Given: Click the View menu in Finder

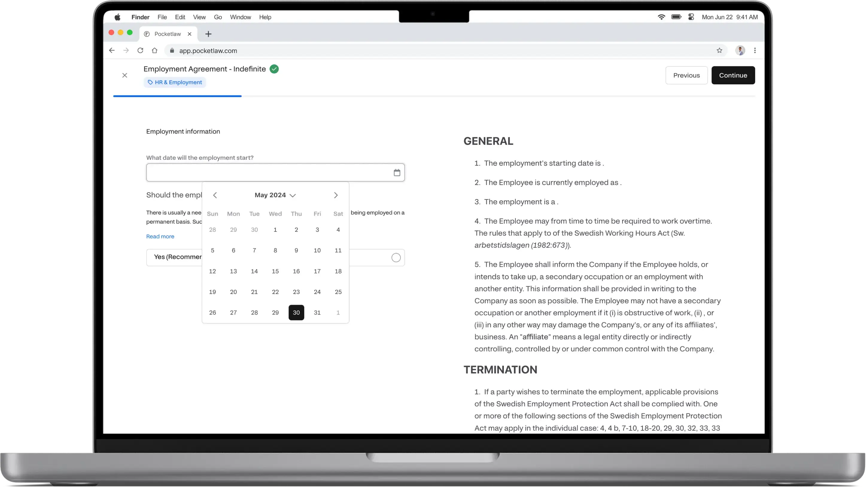Looking at the screenshot, I should (199, 17).
